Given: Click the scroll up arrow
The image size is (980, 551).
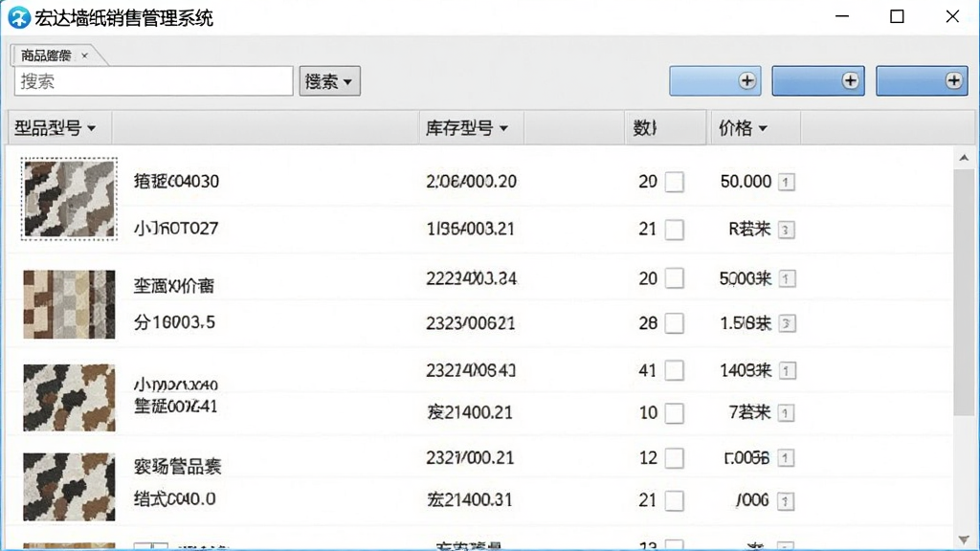Looking at the screenshot, I should pyautogui.click(x=963, y=158).
